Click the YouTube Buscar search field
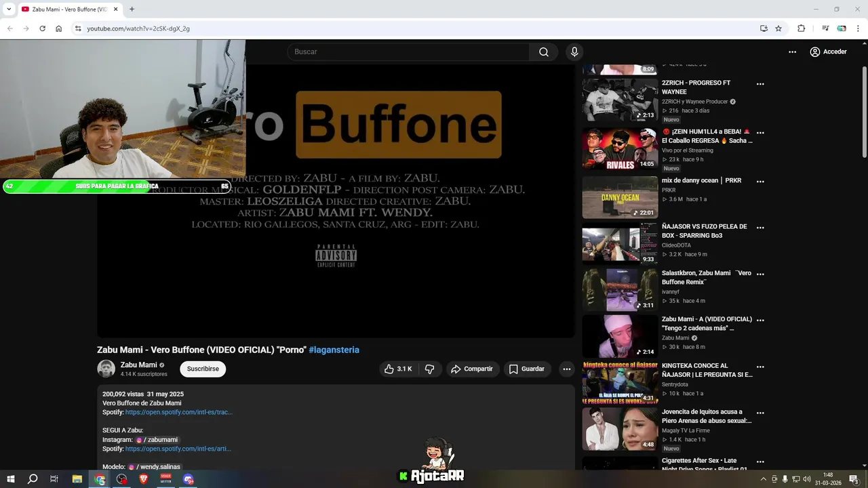Viewport: 868px width, 488px height. coord(409,52)
